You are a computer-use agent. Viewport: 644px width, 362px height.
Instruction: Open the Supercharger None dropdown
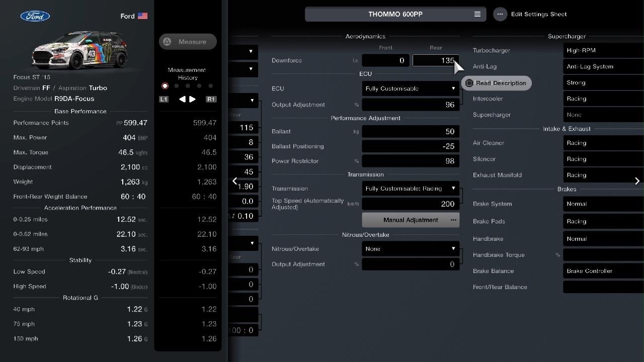tap(603, 115)
